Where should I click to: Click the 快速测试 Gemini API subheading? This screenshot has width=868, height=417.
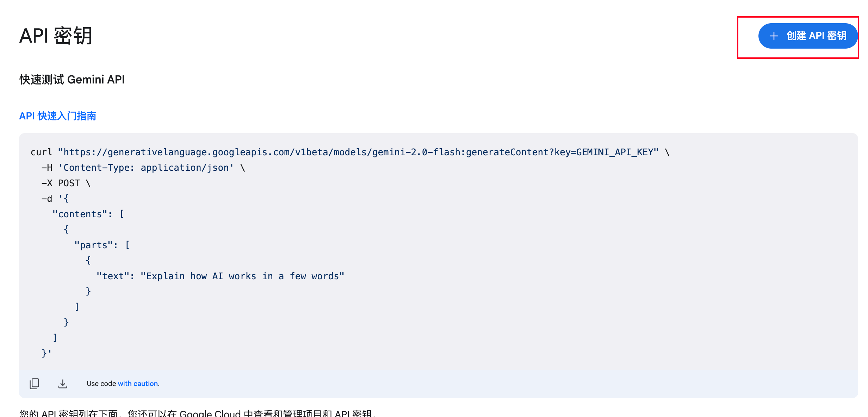coord(72,80)
